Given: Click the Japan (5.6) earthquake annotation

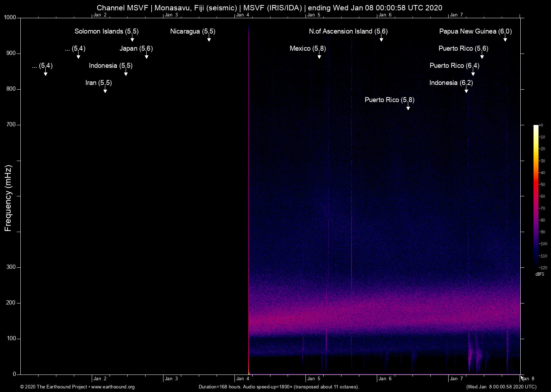Looking at the screenshot, I should [136, 49].
